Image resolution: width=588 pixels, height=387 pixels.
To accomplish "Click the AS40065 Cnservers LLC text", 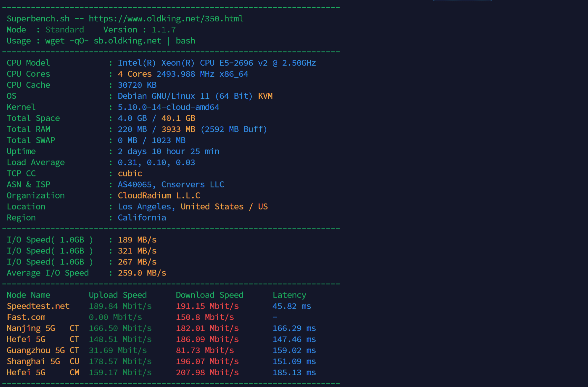I will [171, 184].
